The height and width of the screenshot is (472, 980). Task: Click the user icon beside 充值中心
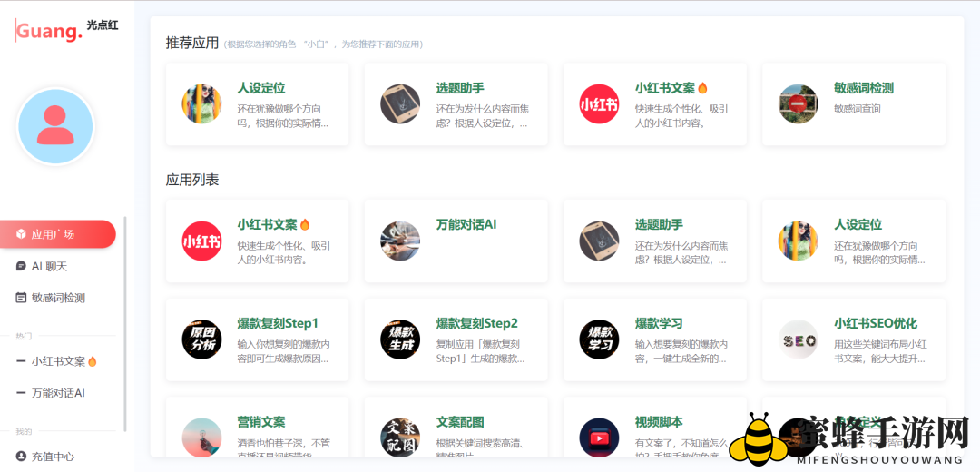(x=21, y=457)
